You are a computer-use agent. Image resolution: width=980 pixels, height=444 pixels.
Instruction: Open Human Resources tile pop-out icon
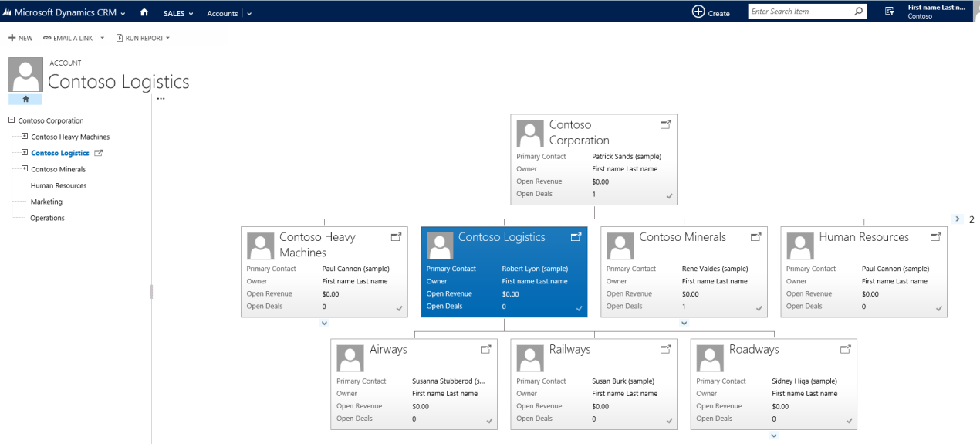[x=936, y=237]
